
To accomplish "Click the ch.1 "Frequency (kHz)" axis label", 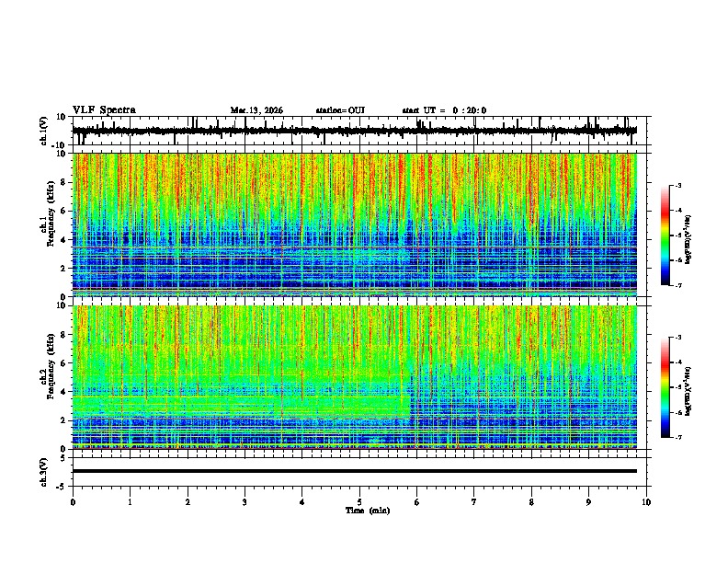I will pos(51,213).
